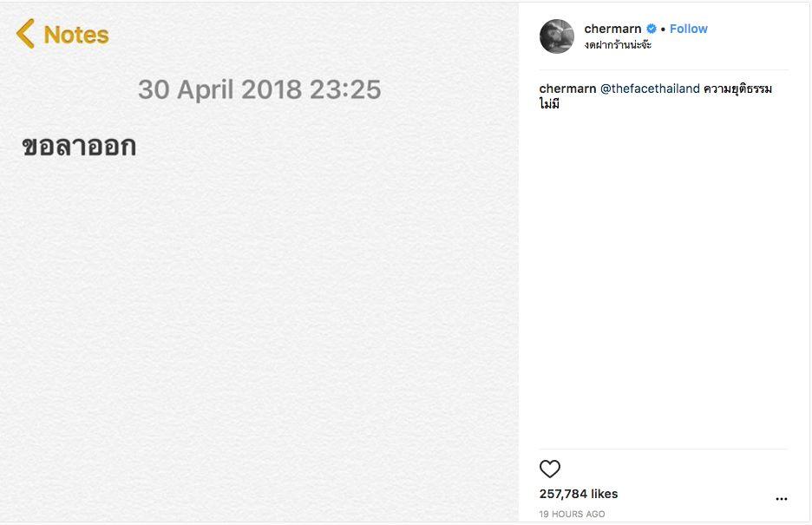Click the empty comments area below the caption
Viewport: 812px width, 525px height.
tap(664, 278)
